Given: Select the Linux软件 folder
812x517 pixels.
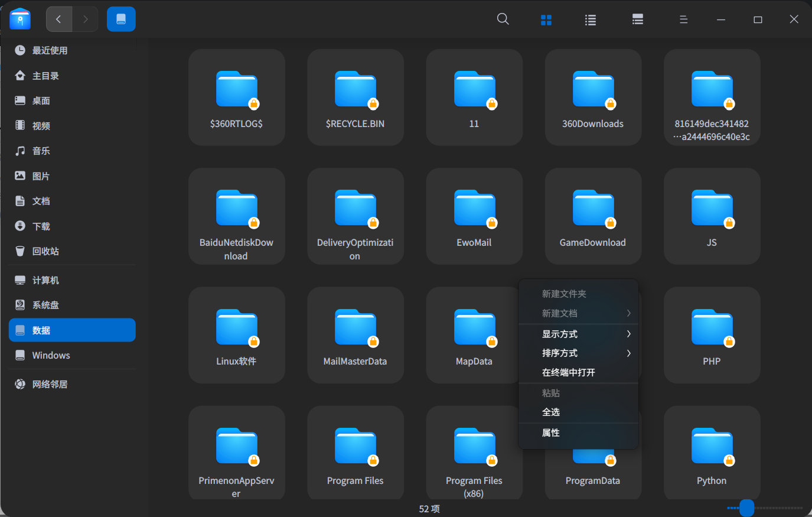Looking at the screenshot, I should pos(237,335).
